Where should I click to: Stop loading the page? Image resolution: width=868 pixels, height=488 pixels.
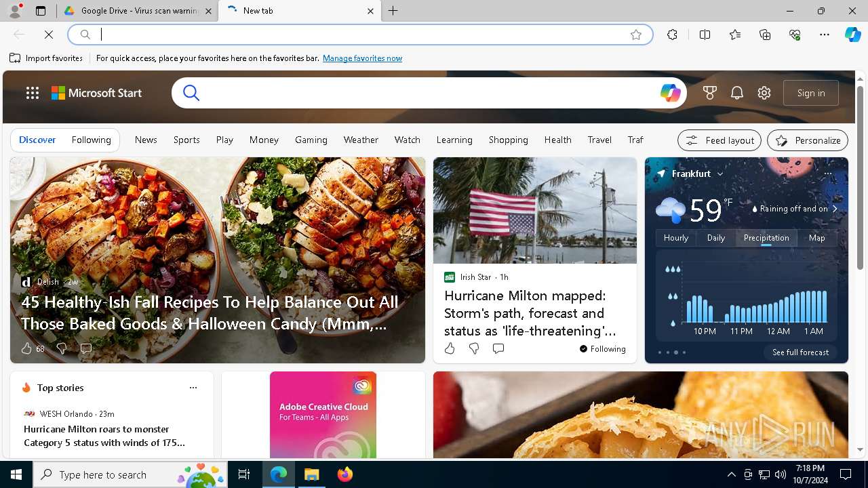pyautogui.click(x=49, y=35)
